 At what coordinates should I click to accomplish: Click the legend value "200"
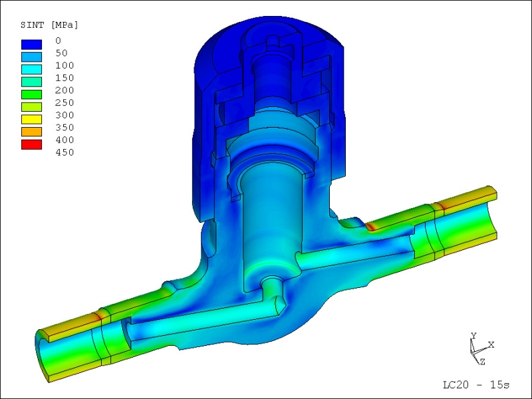pos(65,90)
